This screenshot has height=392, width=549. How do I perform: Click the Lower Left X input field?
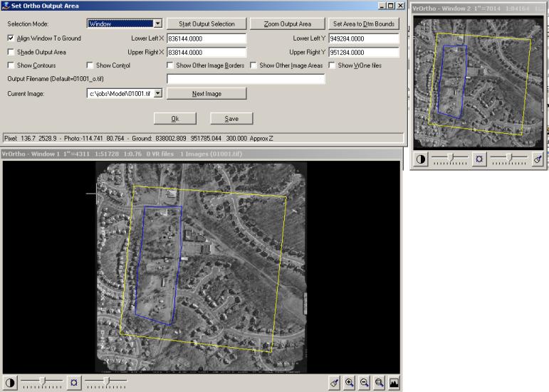[206, 38]
